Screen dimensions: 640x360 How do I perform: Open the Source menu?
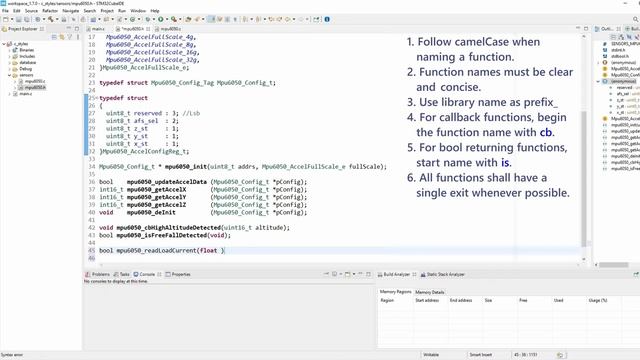point(31,11)
